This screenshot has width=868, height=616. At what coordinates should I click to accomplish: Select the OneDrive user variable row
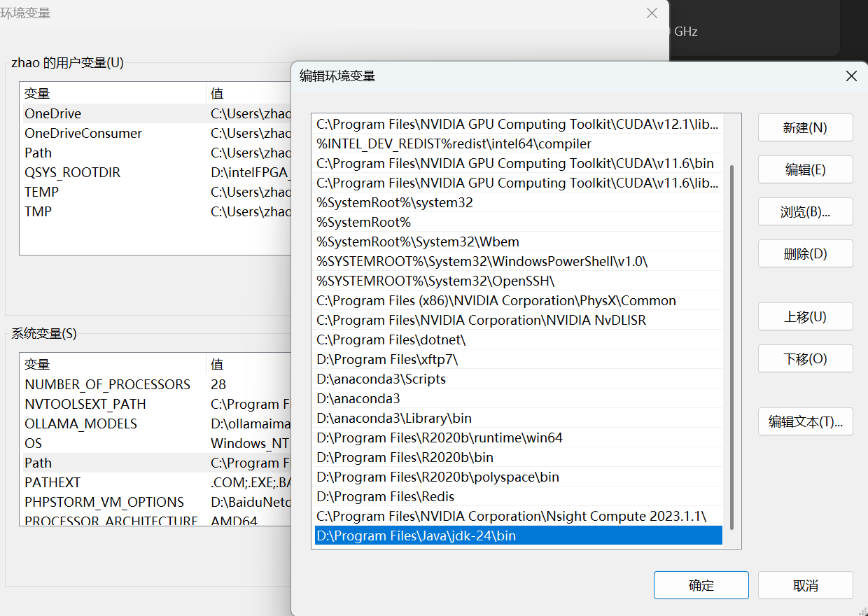(x=155, y=113)
